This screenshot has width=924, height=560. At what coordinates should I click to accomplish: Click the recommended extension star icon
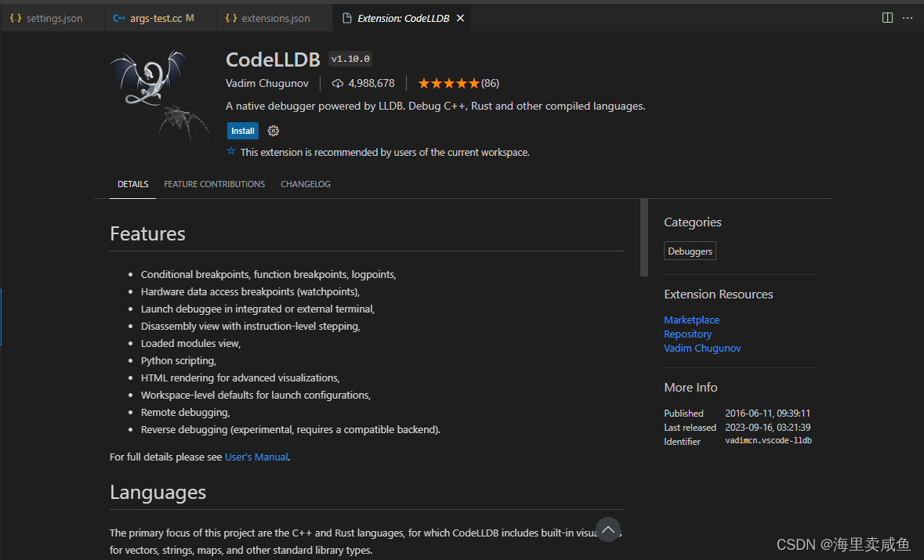coord(230,151)
